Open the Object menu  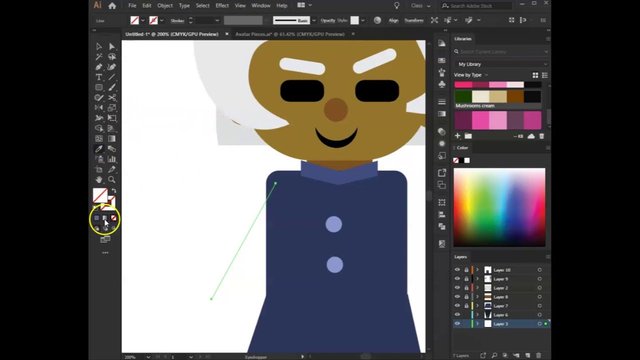(x=165, y=6)
